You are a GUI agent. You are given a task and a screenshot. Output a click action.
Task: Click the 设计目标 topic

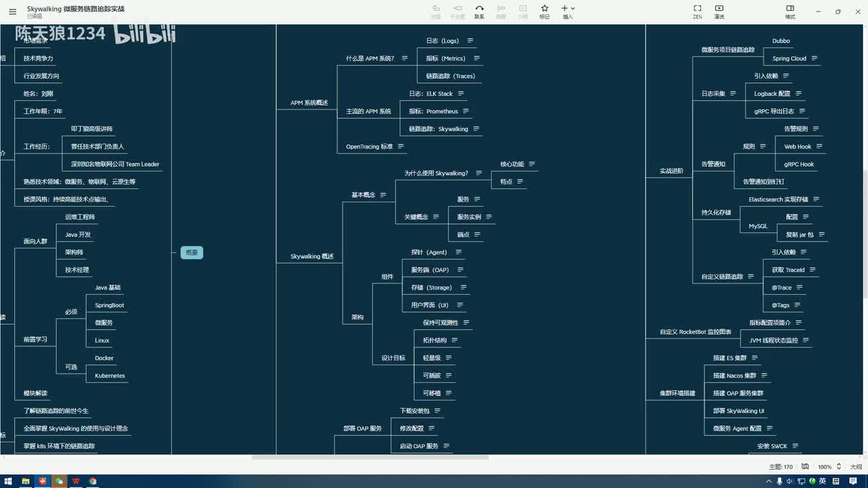point(393,358)
